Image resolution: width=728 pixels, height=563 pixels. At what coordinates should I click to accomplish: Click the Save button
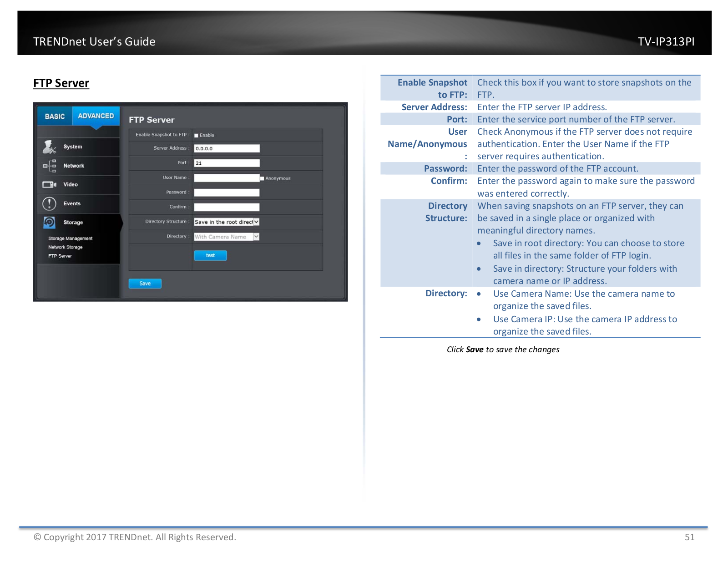pyautogui.click(x=145, y=284)
